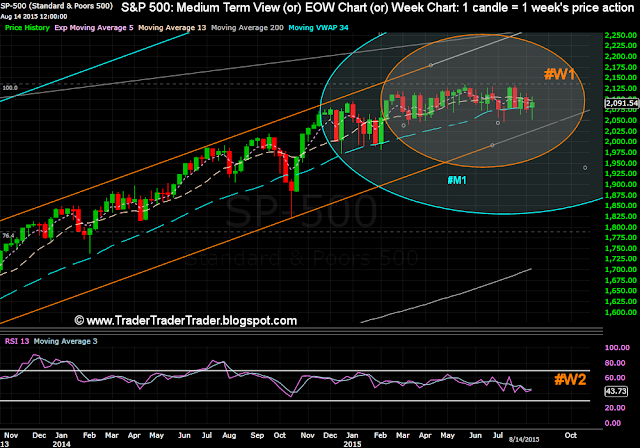Click the 1,800.00 price axis label

click(x=621, y=227)
